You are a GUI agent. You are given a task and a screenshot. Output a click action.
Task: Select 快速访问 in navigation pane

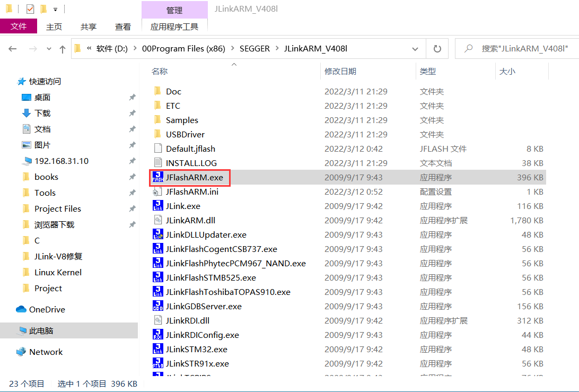pyautogui.click(x=45, y=81)
